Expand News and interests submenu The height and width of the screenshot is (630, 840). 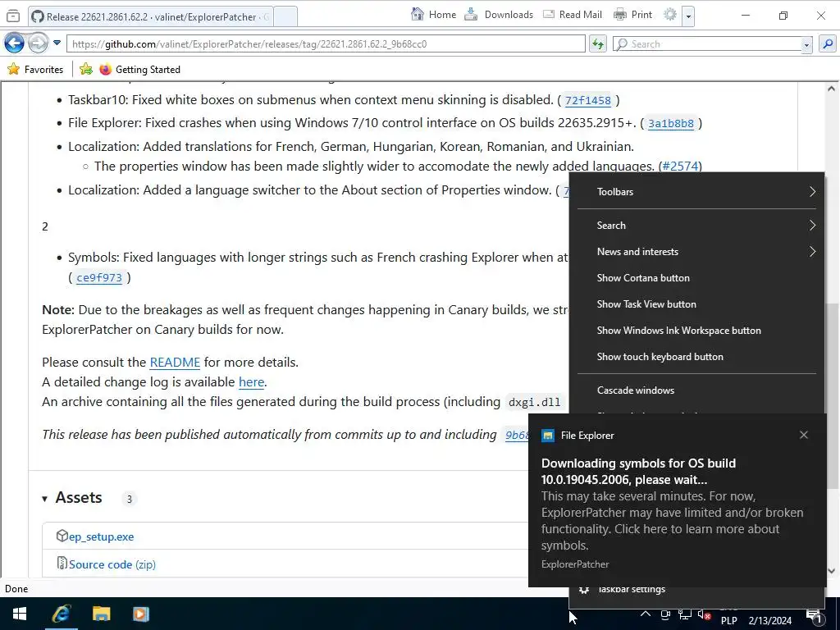[x=696, y=252]
